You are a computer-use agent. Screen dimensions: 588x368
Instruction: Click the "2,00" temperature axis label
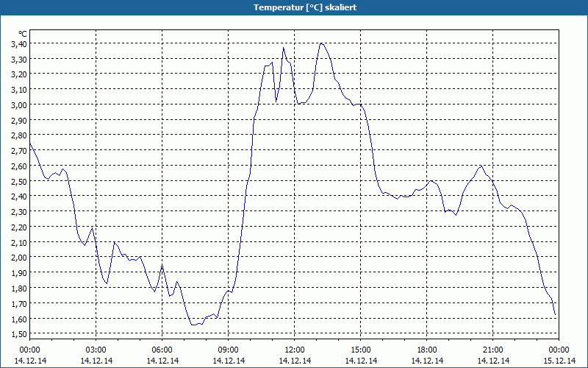(19, 258)
